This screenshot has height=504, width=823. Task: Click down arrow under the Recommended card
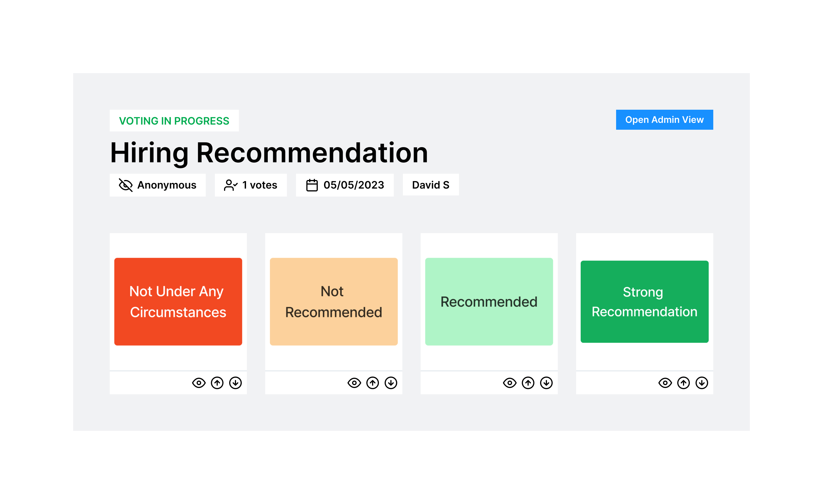546,383
